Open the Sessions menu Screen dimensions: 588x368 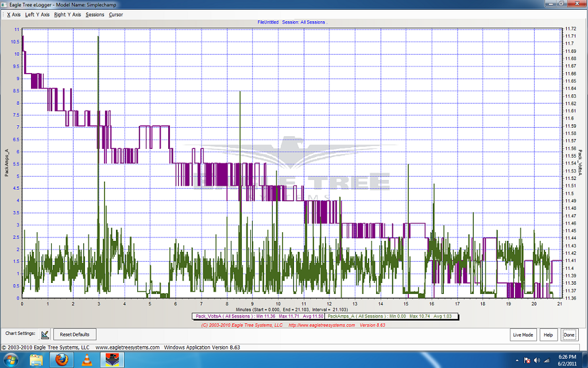coord(95,14)
